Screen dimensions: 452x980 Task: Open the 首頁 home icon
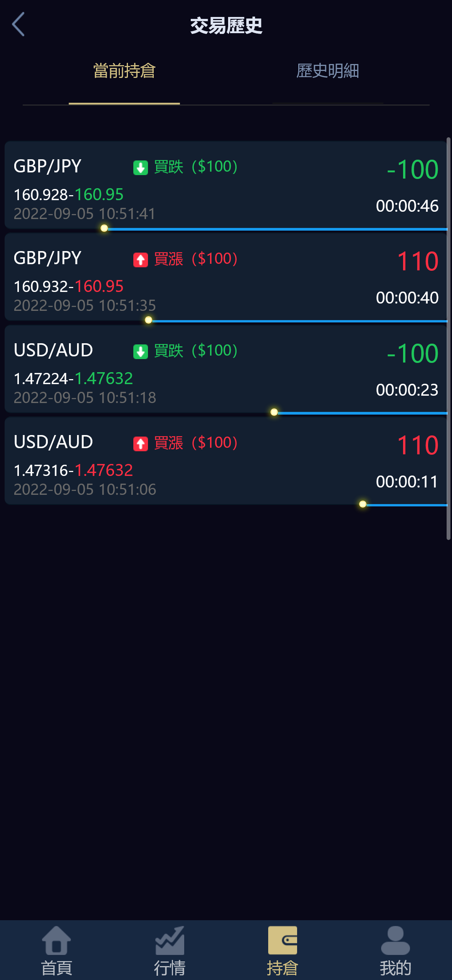tap(57, 940)
